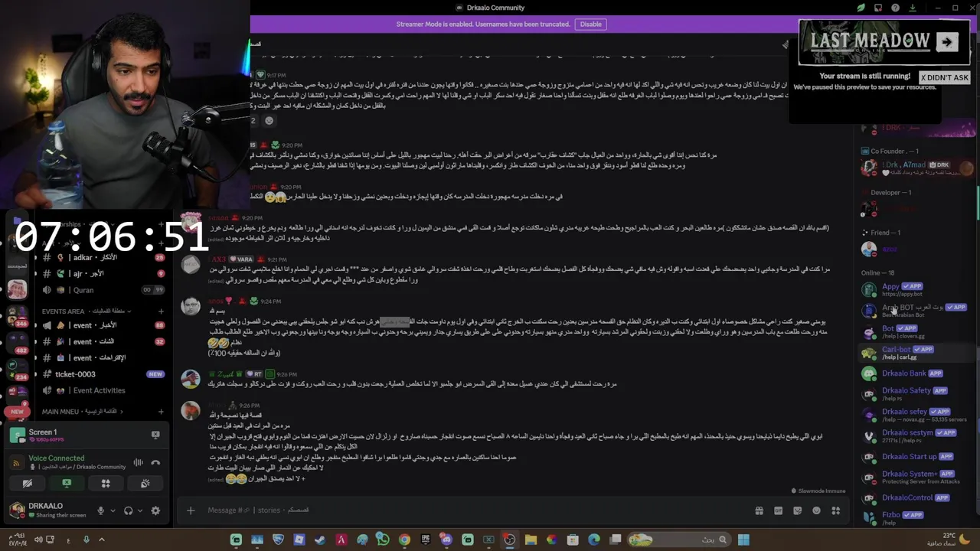The width and height of the screenshot is (980, 551).
Task: Open the Co Founder member Drk, A7mad
Action: pos(915,168)
